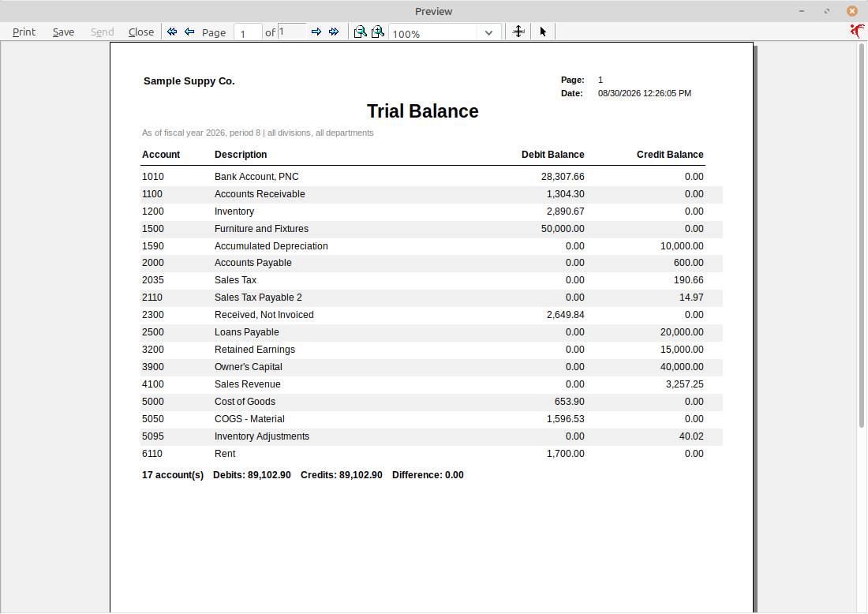This screenshot has height=614, width=868.
Task: Click 'COGS - Material' description
Action: (x=249, y=419)
